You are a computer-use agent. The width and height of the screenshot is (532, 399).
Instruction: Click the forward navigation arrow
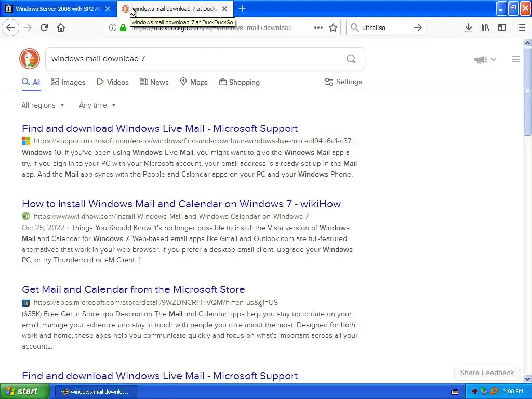pos(28,28)
